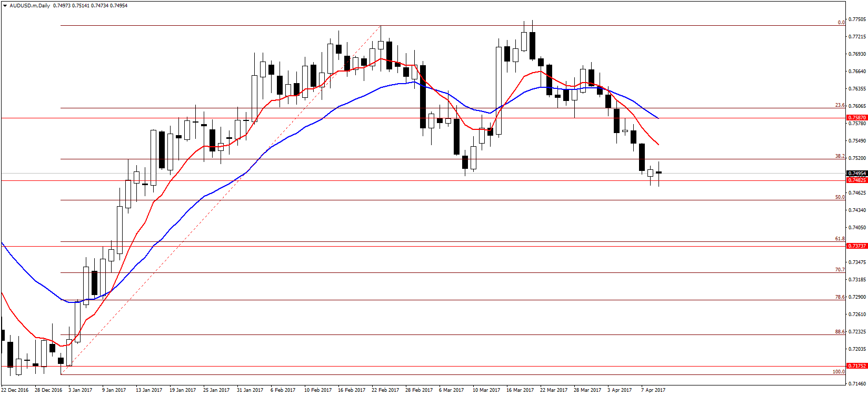Click the 7 Apr 2017 date label
The height and width of the screenshot is (396, 868).
[653, 390]
